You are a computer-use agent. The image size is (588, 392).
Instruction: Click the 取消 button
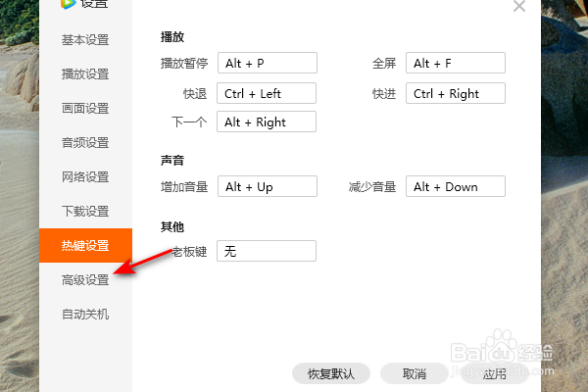click(415, 373)
